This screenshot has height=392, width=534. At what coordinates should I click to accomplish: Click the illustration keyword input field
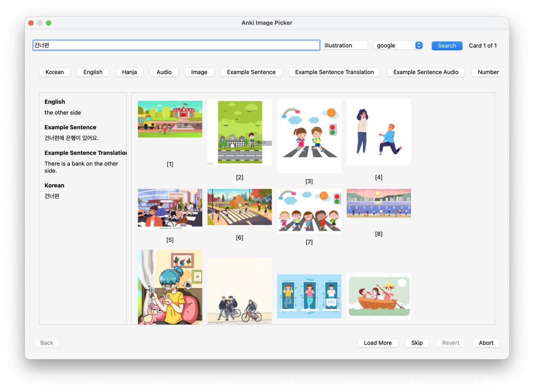point(345,45)
